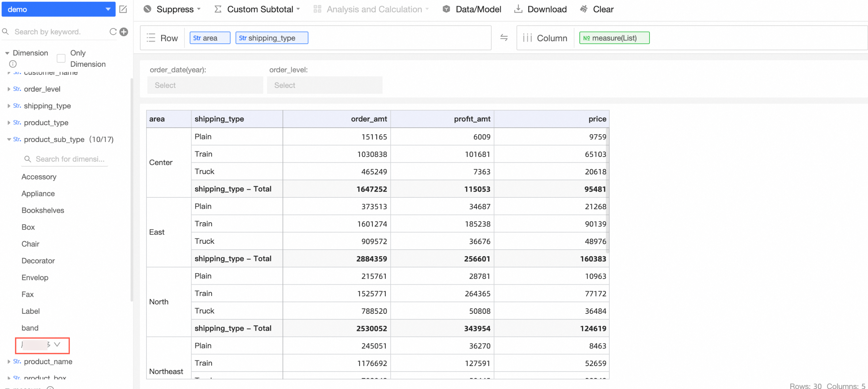
Task: Click the Download icon in toolbar
Action: (x=518, y=9)
